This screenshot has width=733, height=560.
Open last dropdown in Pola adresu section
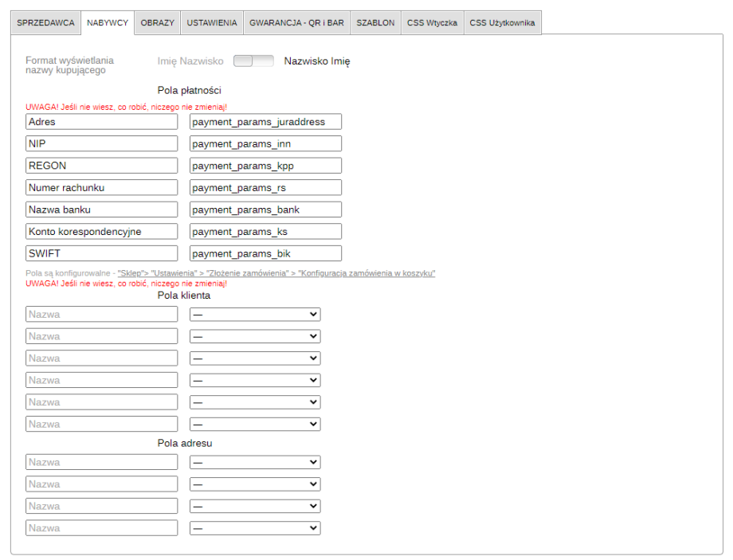click(x=255, y=528)
